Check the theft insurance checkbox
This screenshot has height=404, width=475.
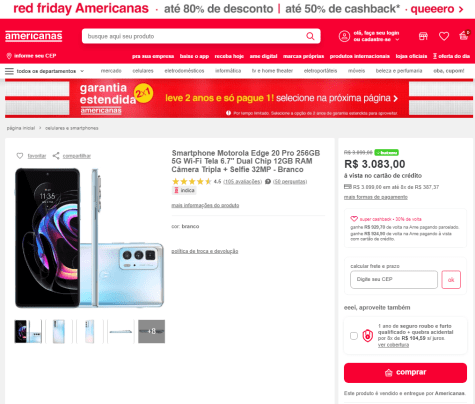pyautogui.click(x=354, y=336)
